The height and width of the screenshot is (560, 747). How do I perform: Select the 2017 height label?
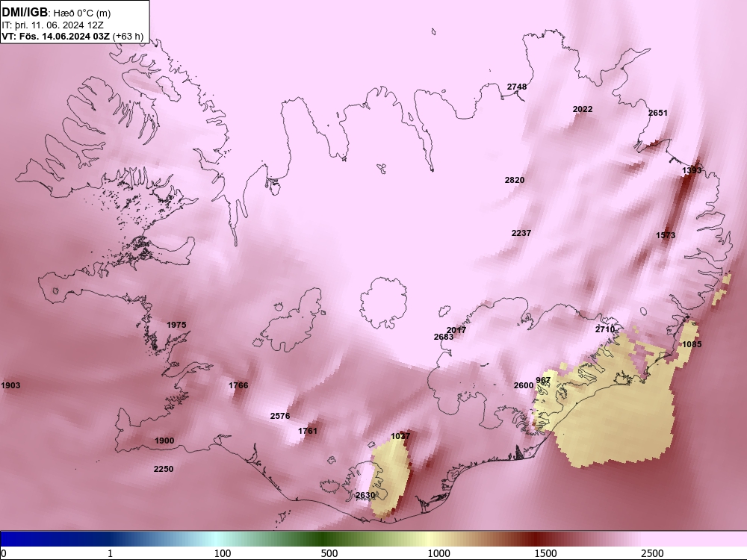(x=456, y=330)
